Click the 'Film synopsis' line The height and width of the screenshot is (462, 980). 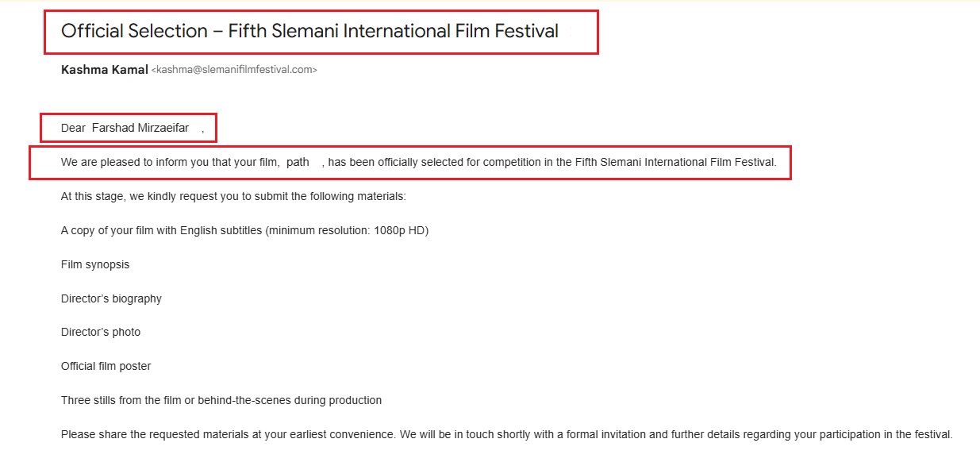click(x=95, y=264)
